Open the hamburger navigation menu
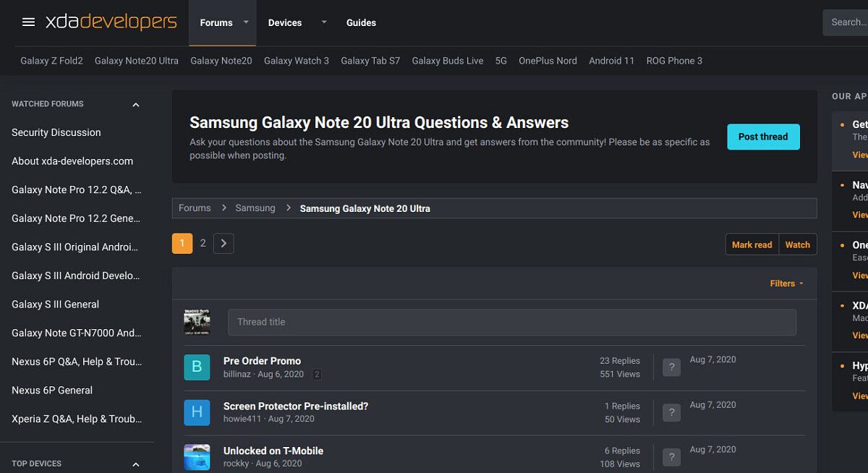 click(x=28, y=22)
